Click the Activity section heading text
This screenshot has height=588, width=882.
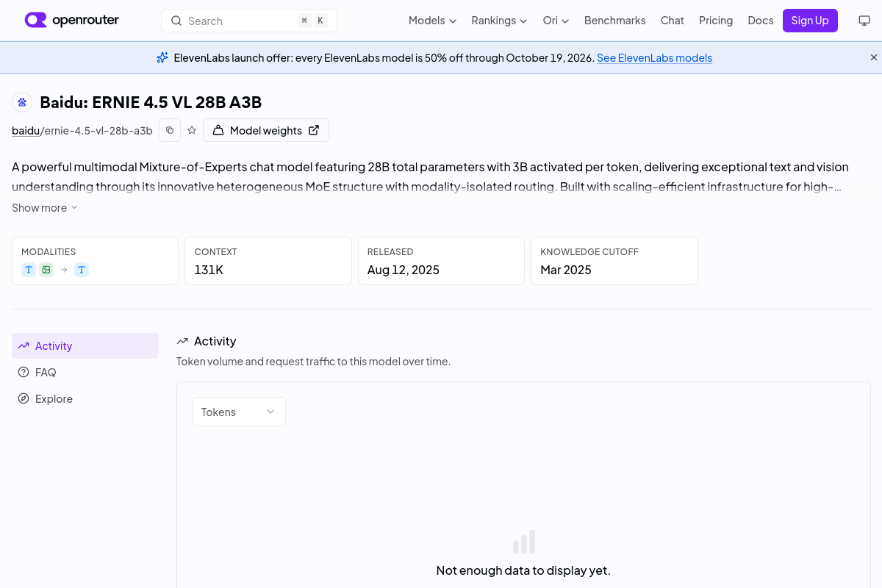click(215, 341)
